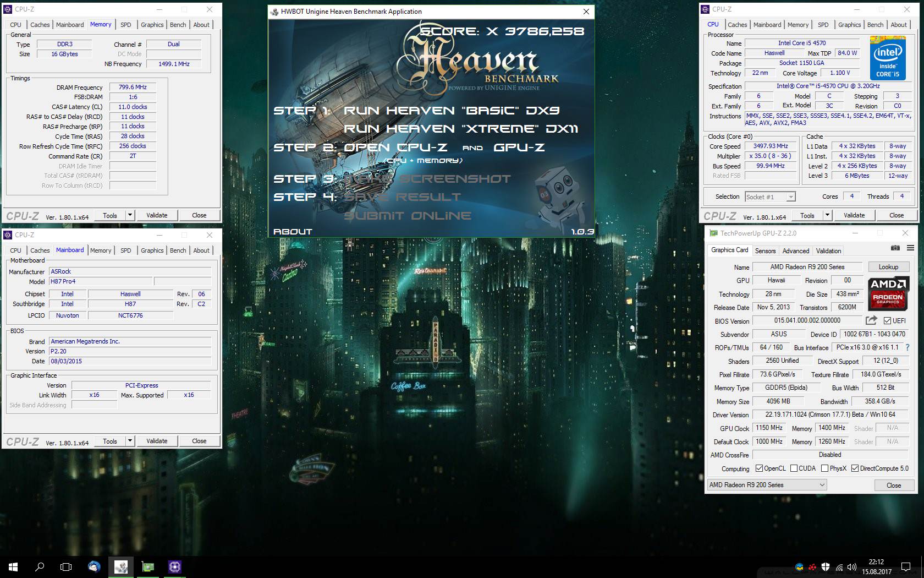Open About tab in CPU-Z Memory window
Viewport: 924px width, 578px height.
pos(201,25)
